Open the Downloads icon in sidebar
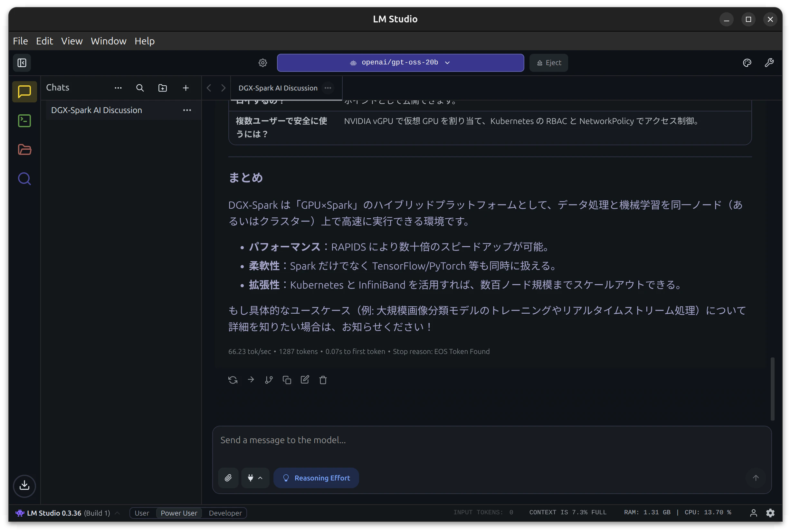 [x=24, y=486]
